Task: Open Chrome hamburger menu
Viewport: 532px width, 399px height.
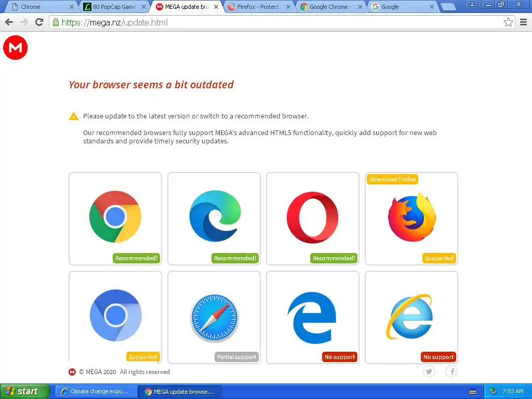Action: coord(524,22)
